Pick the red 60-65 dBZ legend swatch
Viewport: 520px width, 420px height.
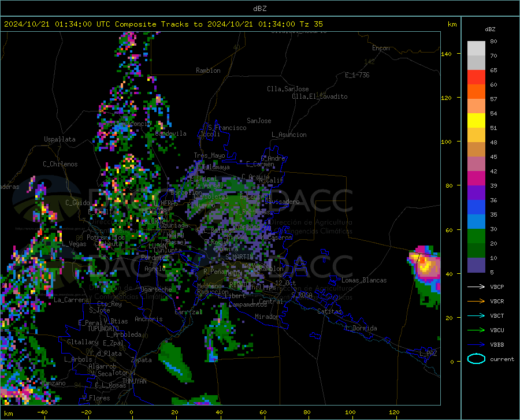point(476,77)
